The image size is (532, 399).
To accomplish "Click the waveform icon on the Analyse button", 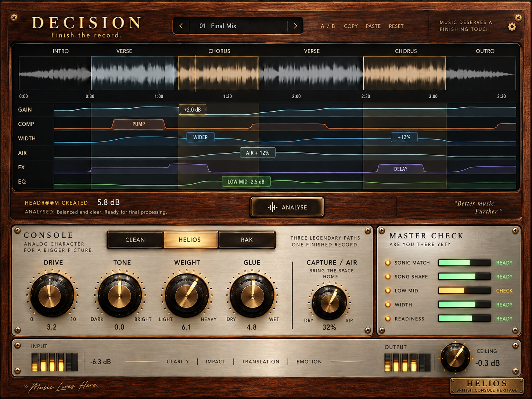I will pos(273,207).
